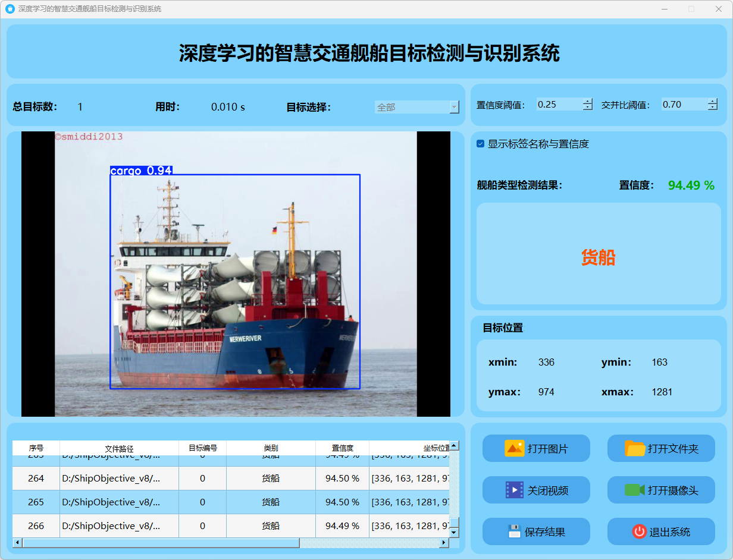The image size is (733, 560).
Task: Click the green camera icon for Open Camera
Action: point(635,490)
